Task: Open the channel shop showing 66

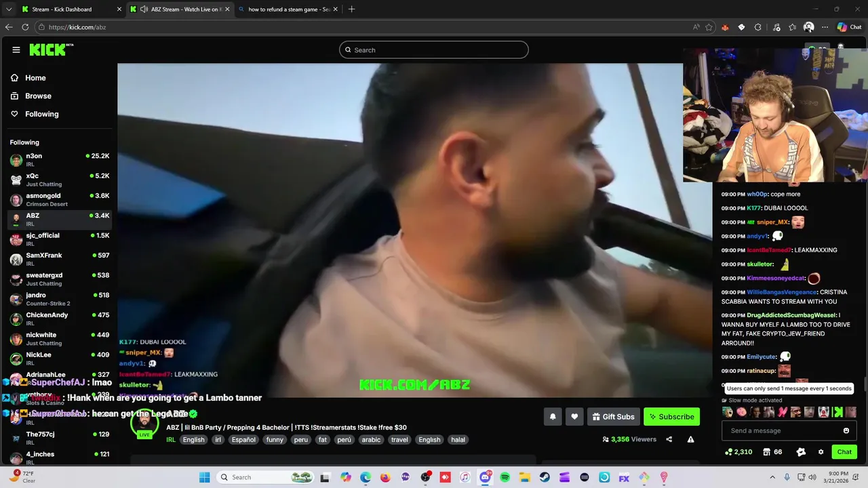Action: click(x=772, y=452)
